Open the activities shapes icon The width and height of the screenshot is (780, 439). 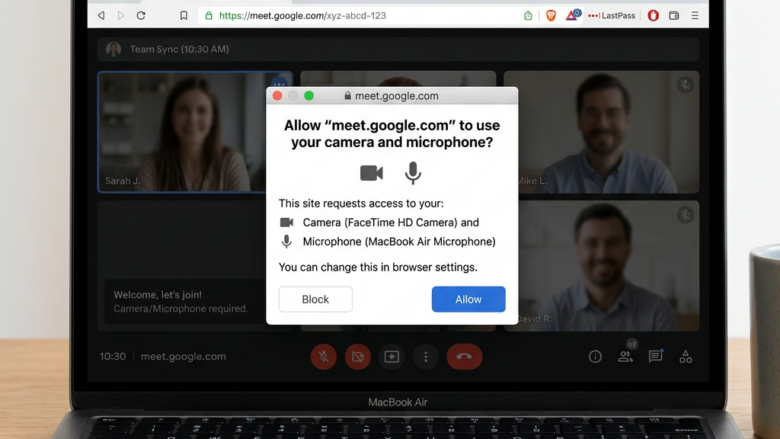pyautogui.click(x=686, y=356)
